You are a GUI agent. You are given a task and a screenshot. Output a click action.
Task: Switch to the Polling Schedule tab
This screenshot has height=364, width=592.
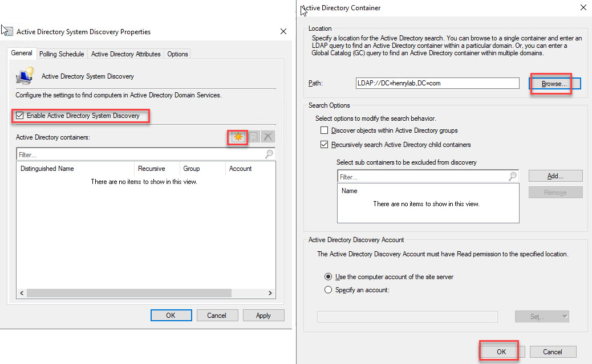pyautogui.click(x=62, y=54)
